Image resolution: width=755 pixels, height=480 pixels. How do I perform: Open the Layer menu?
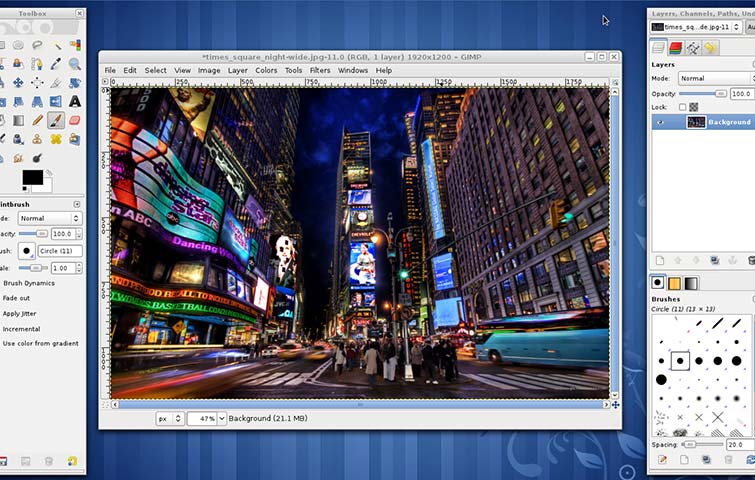coord(237,70)
